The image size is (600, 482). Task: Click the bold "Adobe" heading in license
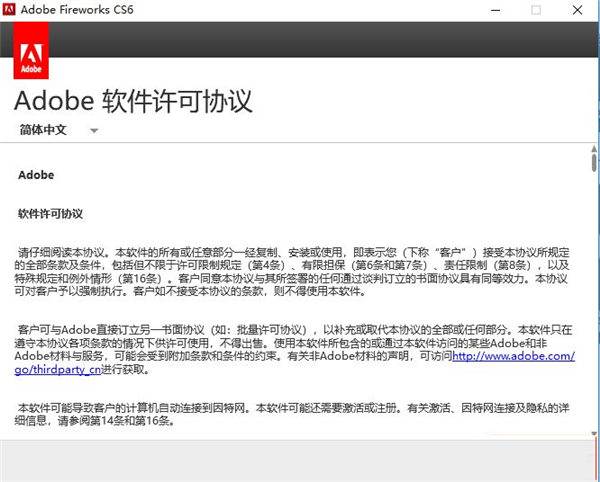pos(33,175)
